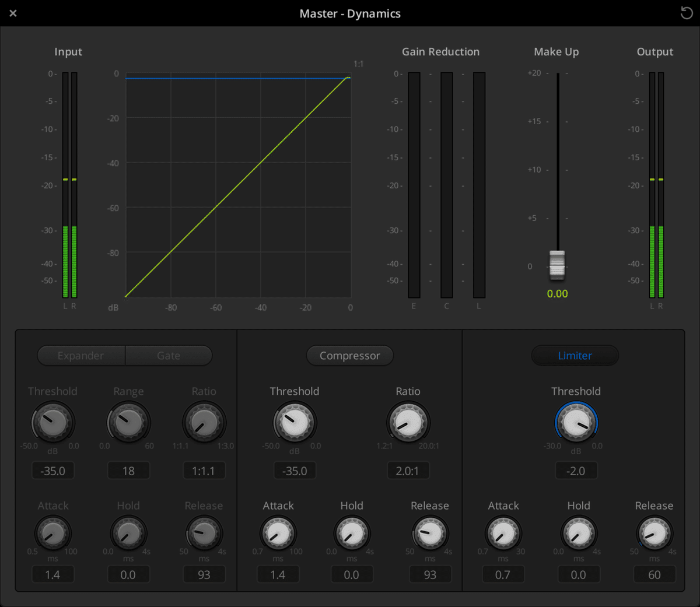Click the Compressor Ratio knob

(408, 422)
